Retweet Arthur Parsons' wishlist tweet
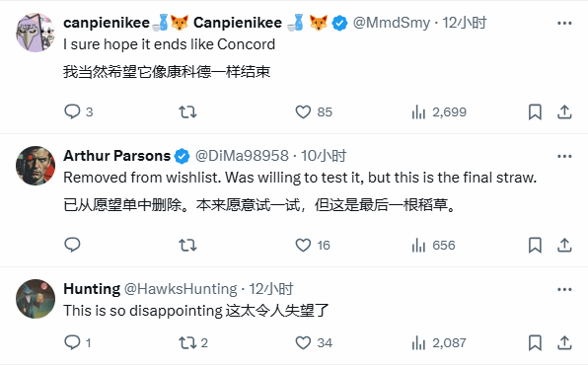The width and height of the screenshot is (588, 366). [x=187, y=245]
